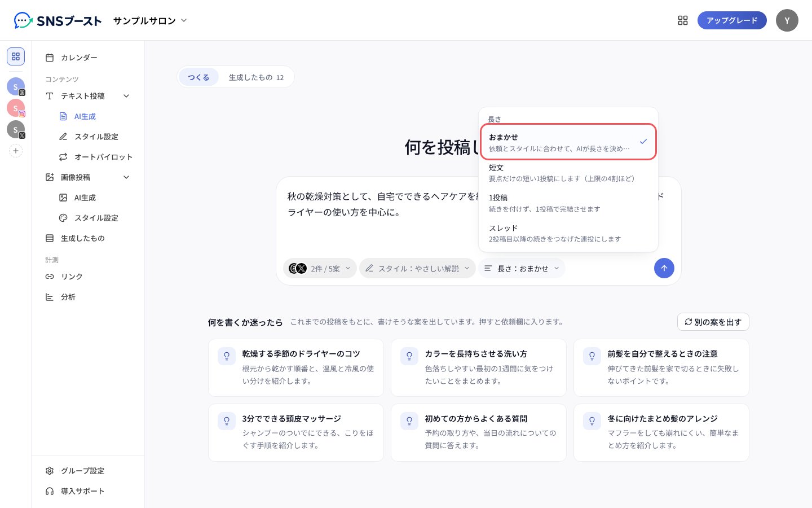Choose the 乾燥する季節のドライヤーのコツ idea card
Image resolution: width=812 pixels, height=508 pixels.
tap(296, 367)
